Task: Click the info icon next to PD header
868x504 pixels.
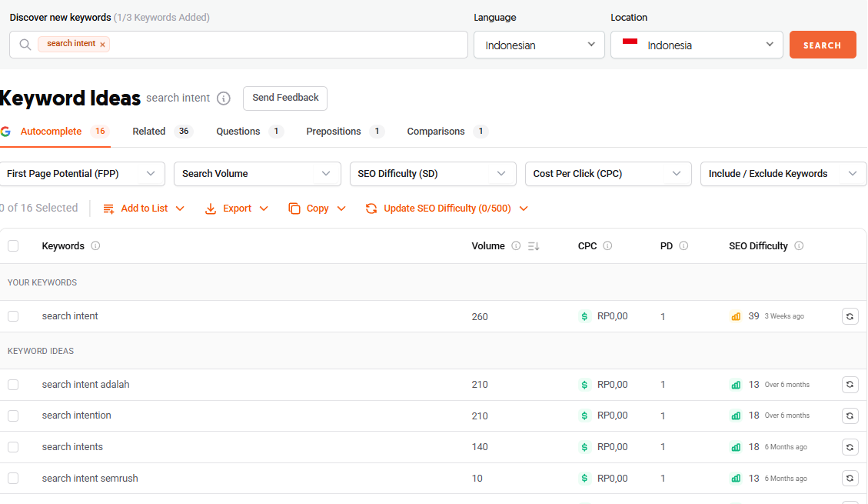Action: pyautogui.click(x=683, y=246)
